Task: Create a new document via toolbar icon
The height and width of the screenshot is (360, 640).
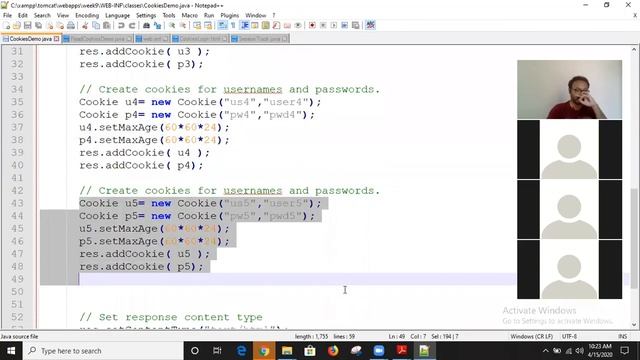Action: click(x=7, y=25)
